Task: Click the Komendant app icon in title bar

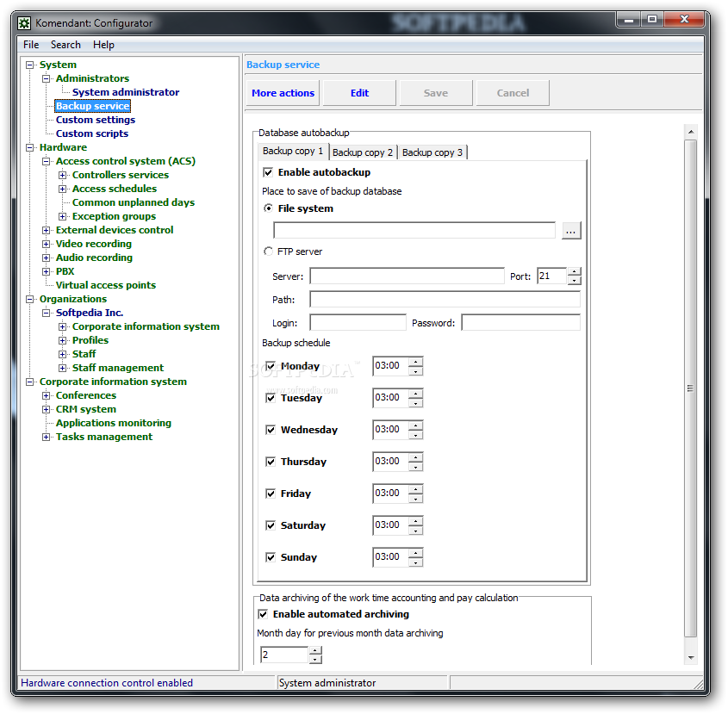Action: click(24, 23)
